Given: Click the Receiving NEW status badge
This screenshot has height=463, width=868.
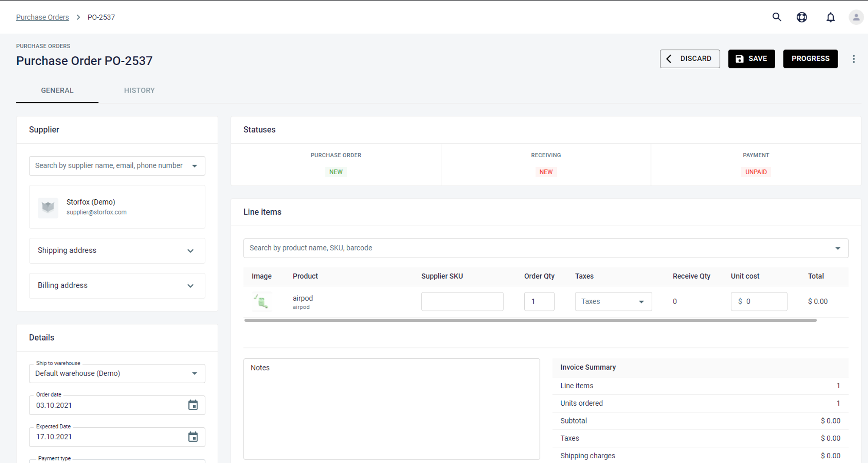Looking at the screenshot, I should (x=546, y=172).
